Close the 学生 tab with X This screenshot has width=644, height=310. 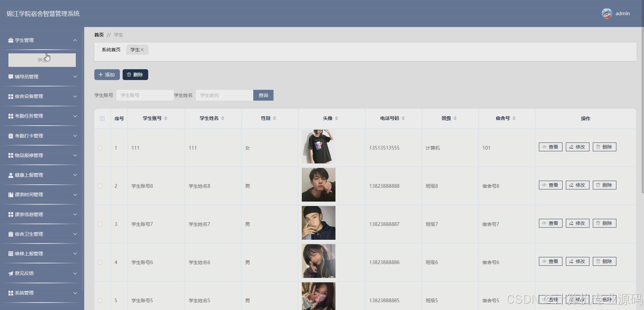142,50
